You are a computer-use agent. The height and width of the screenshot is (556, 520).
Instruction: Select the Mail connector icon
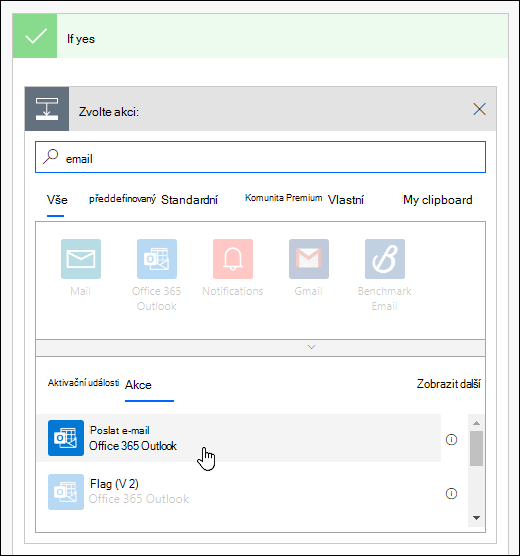coord(81,259)
